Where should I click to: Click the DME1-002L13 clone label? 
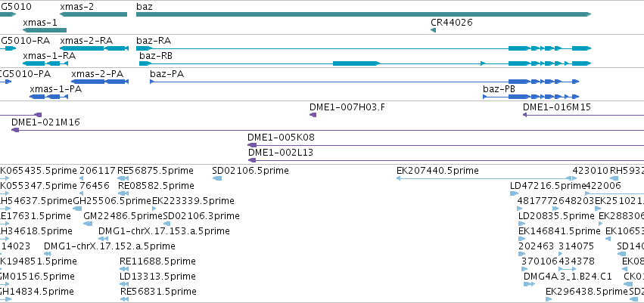tap(281, 153)
